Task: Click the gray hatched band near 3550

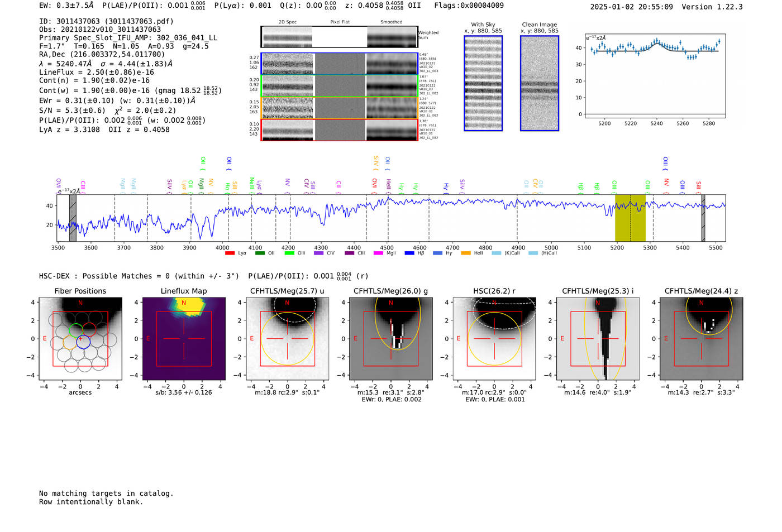Action: [x=73, y=218]
